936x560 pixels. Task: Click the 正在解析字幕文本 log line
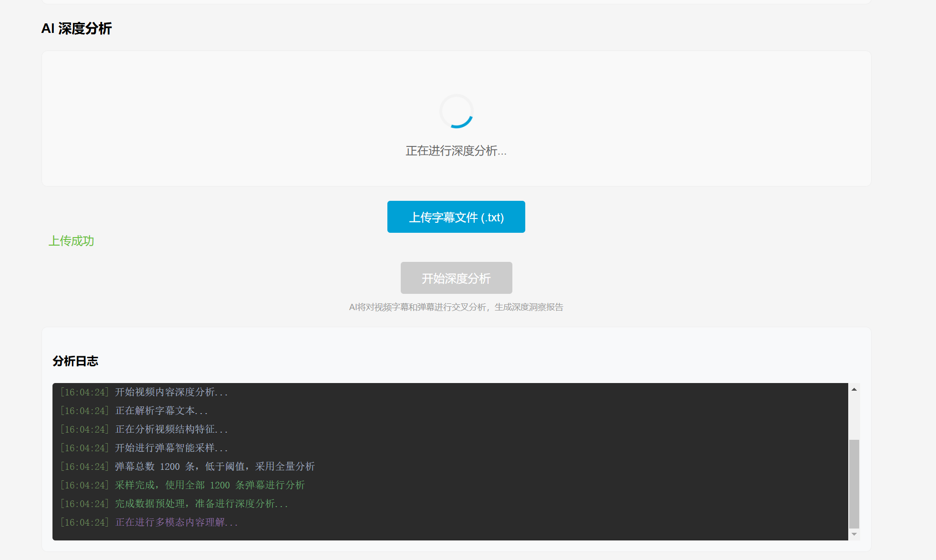[x=161, y=411]
